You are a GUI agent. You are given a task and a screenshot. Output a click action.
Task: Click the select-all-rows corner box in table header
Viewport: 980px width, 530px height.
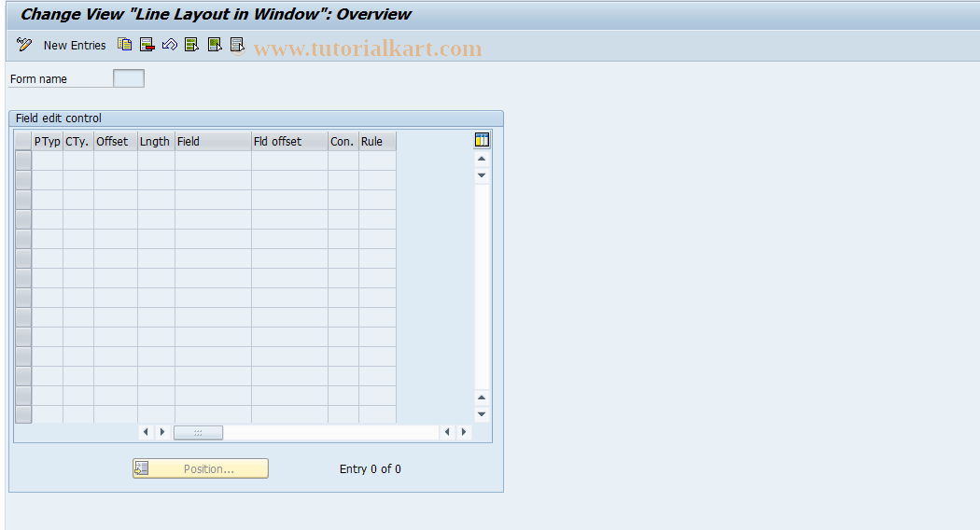coord(23,141)
